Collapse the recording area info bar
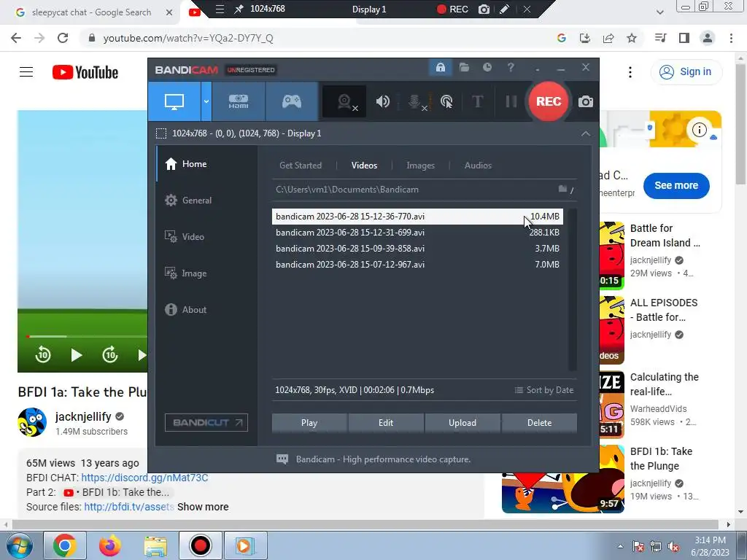Image resolution: width=747 pixels, height=560 pixels. pos(586,134)
